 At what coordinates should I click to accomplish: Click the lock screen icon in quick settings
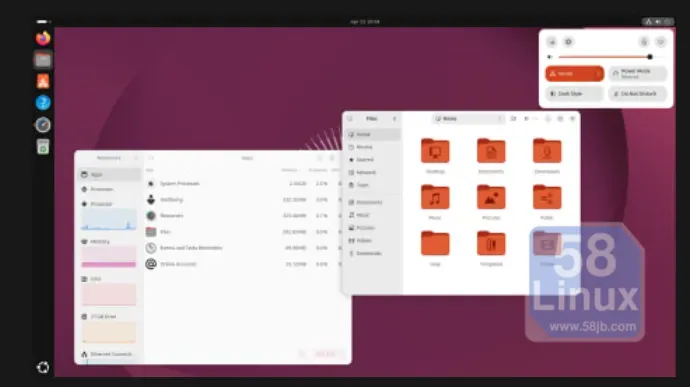point(644,42)
